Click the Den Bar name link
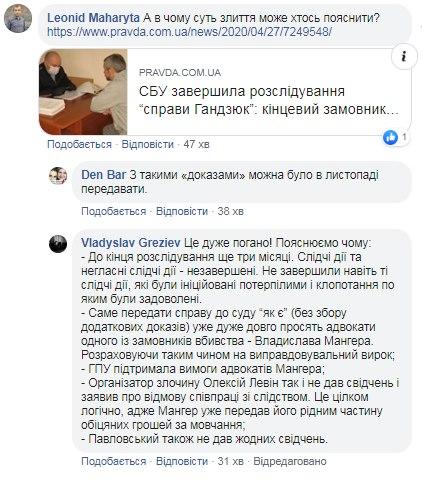 (104, 175)
